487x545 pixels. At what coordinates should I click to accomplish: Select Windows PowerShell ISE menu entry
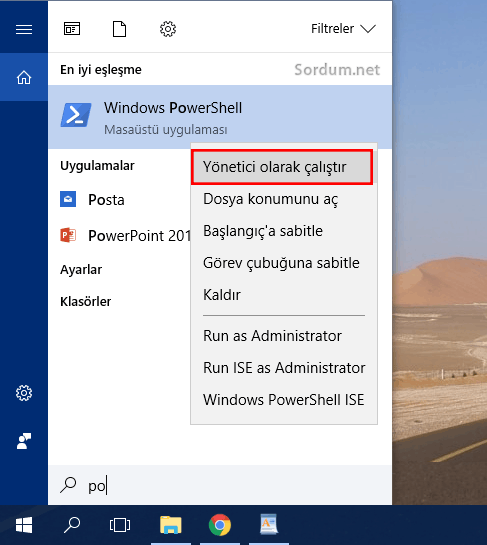click(284, 400)
